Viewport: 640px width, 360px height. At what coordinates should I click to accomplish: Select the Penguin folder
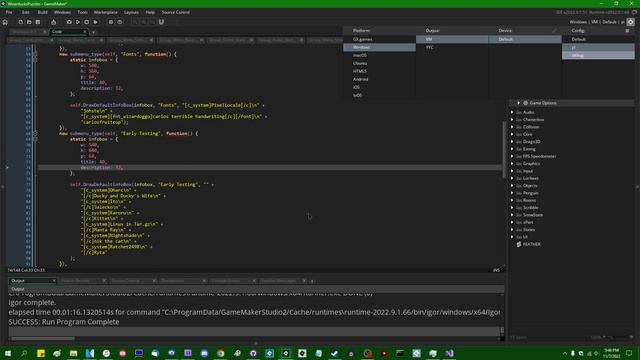point(531,193)
